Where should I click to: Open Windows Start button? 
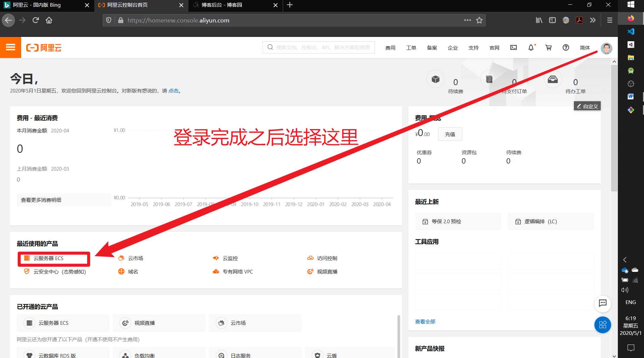pos(631,5)
